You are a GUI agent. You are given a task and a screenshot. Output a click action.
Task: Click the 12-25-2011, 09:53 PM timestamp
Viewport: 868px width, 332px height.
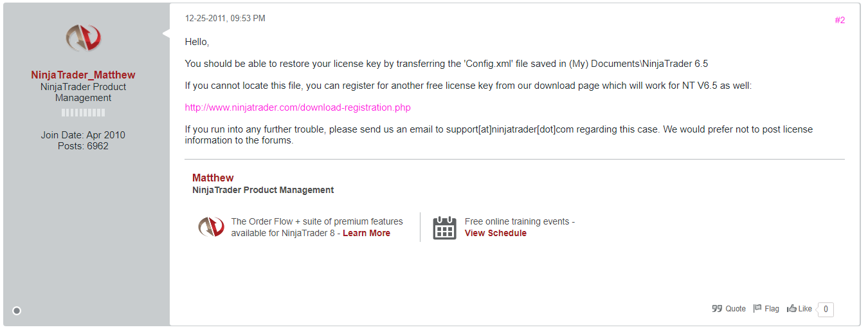coord(225,19)
